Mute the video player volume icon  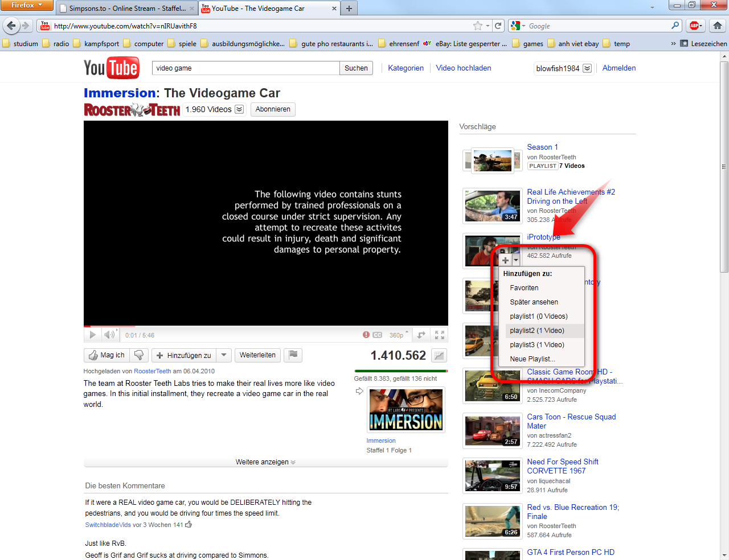[108, 335]
